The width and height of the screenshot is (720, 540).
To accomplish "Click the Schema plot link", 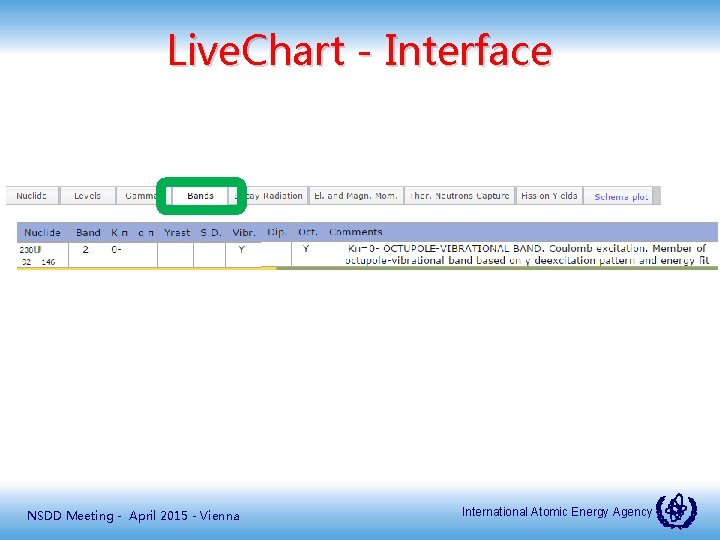I will point(621,197).
